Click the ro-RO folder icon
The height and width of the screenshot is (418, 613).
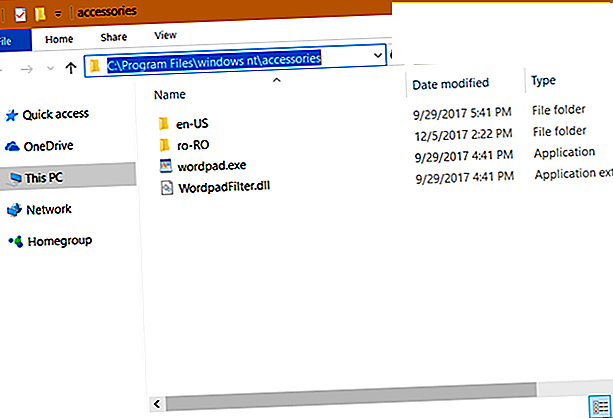pyautogui.click(x=165, y=145)
